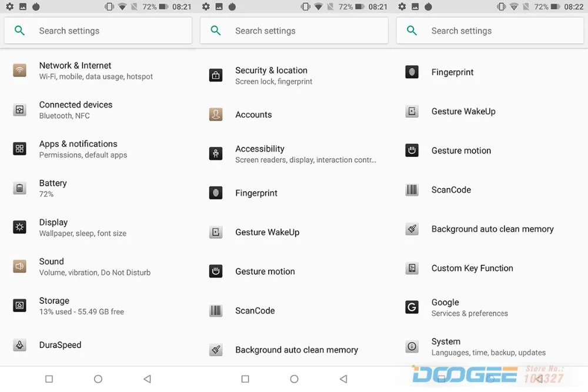Open the Custom Key Function icon
588x392 pixels.
tap(412, 268)
